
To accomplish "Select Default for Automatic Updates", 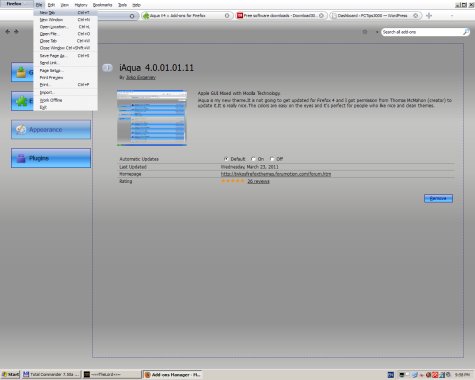I will point(226,159).
